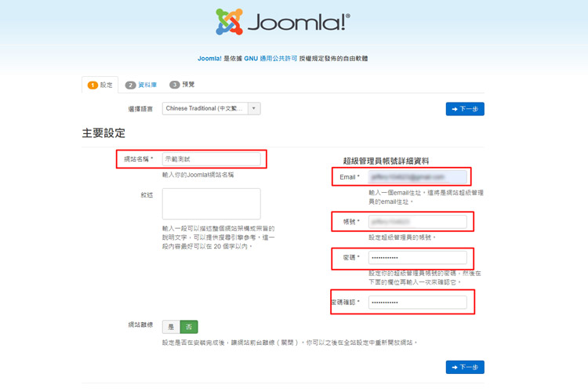Select step 1 設定 tab
The height and width of the screenshot is (392, 588).
100,85
